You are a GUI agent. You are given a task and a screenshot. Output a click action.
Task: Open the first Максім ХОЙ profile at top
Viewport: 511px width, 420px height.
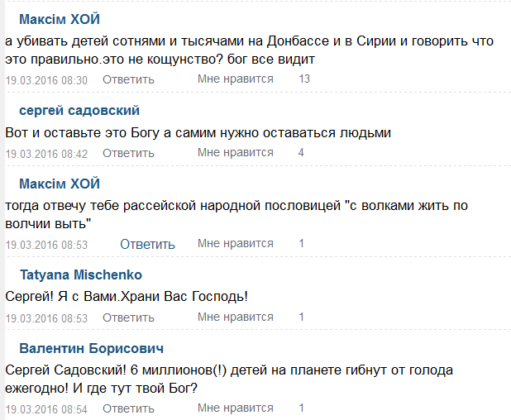pyautogui.click(x=60, y=20)
